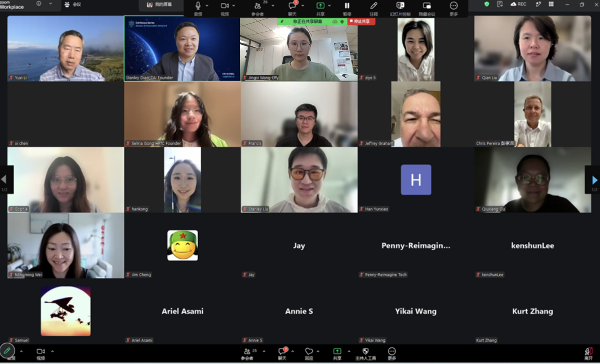Select Qian Liu's video tile
Viewport: 600px width, 364px height.
[532, 48]
